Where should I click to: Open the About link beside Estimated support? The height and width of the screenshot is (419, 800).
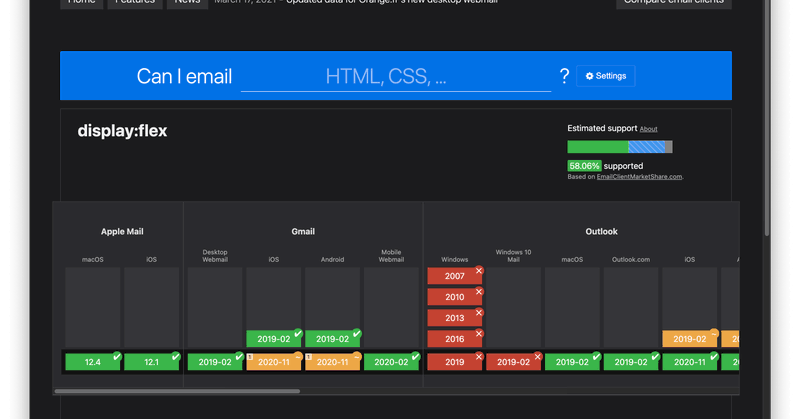[648, 129]
